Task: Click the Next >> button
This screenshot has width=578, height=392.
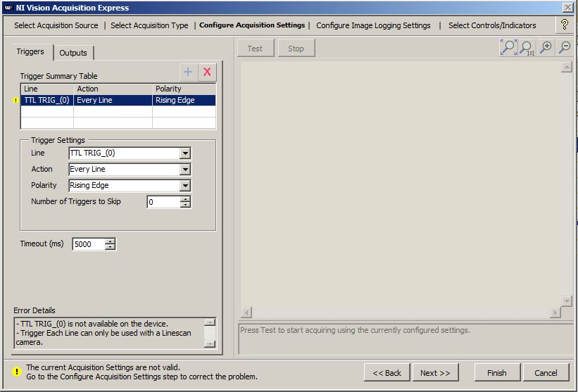Action: tap(435, 372)
